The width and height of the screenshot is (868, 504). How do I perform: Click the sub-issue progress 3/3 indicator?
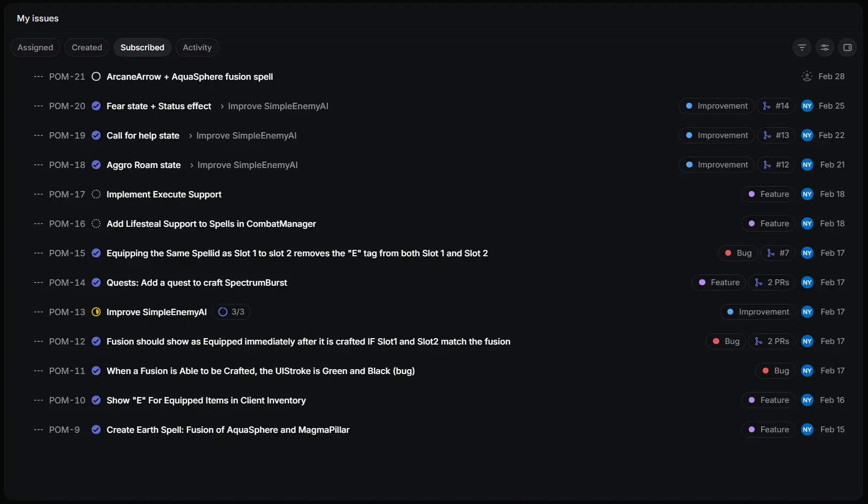click(232, 312)
